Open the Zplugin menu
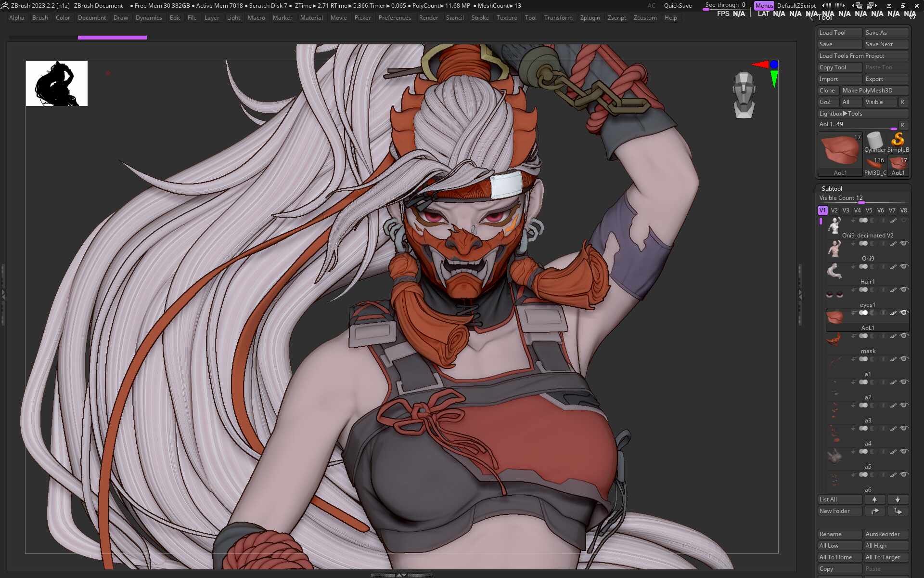The image size is (924, 578). pyautogui.click(x=590, y=18)
